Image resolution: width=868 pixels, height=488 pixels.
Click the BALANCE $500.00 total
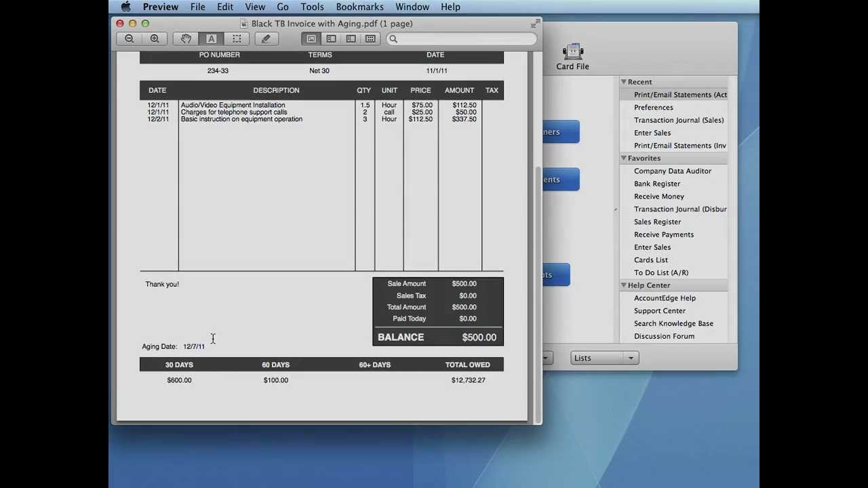tap(437, 337)
